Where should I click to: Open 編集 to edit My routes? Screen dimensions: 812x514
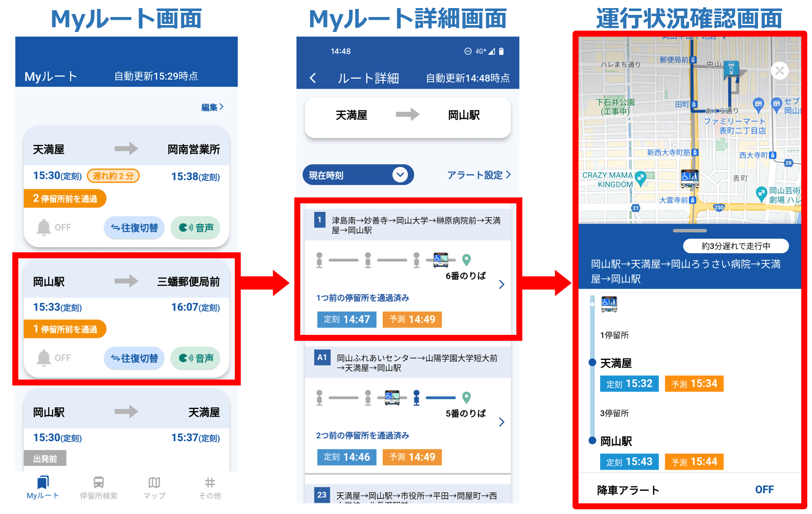(212, 107)
